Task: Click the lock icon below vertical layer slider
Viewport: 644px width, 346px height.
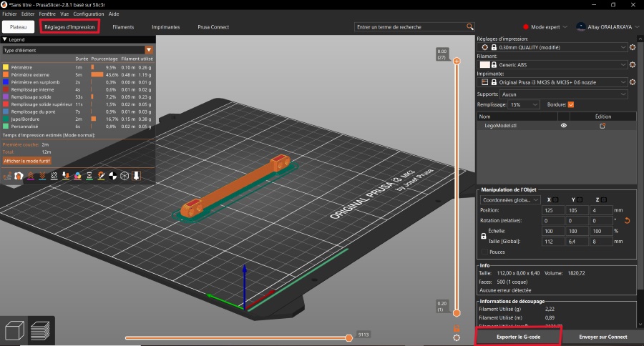Action: click(x=457, y=328)
